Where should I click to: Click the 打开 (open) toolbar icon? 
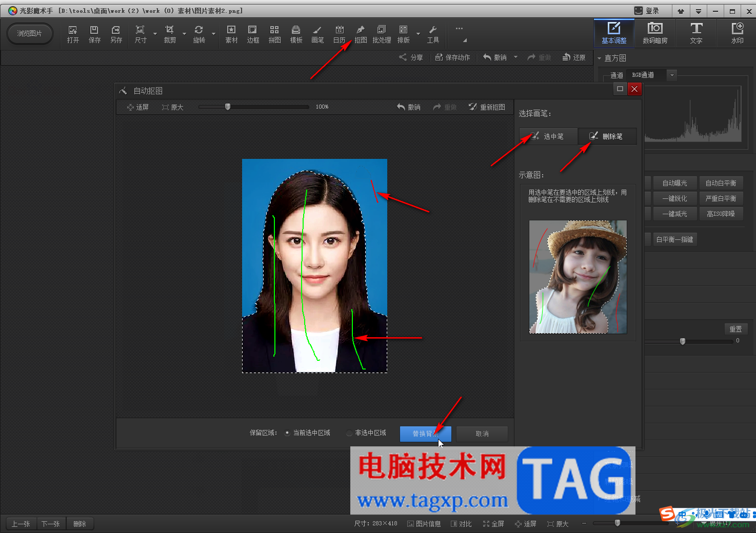tap(73, 34)
